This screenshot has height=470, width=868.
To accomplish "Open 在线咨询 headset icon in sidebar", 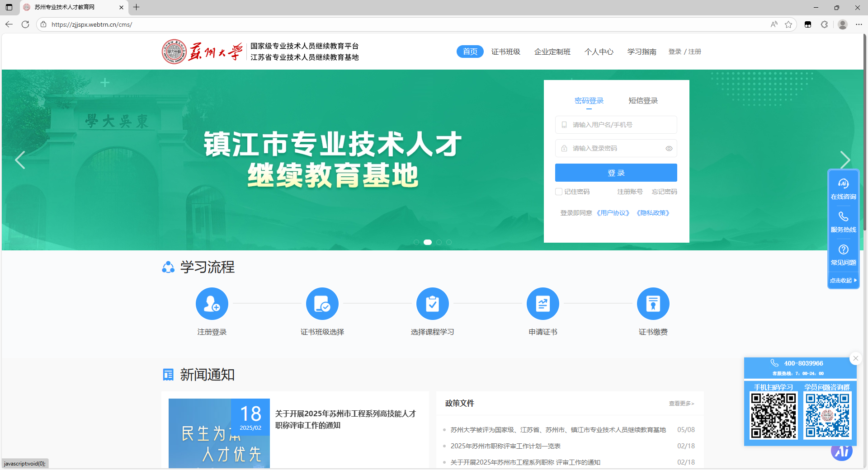I will pos(843,183).
